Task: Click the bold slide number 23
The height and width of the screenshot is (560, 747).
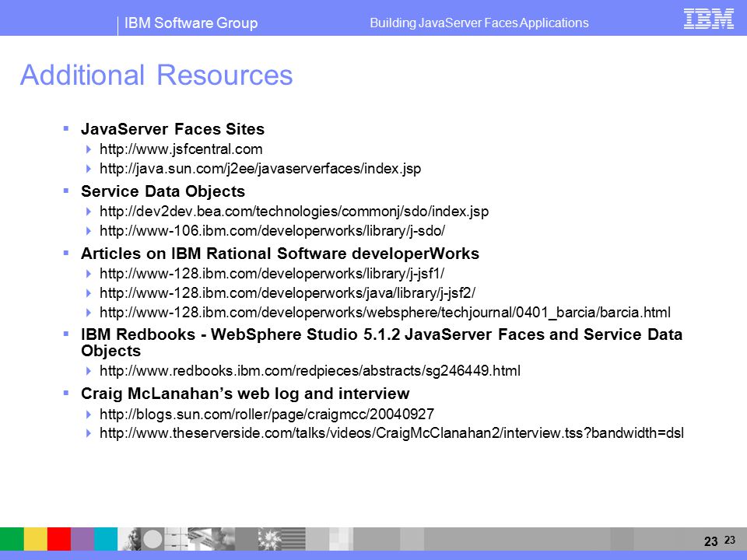Action: tap(710, 541)
